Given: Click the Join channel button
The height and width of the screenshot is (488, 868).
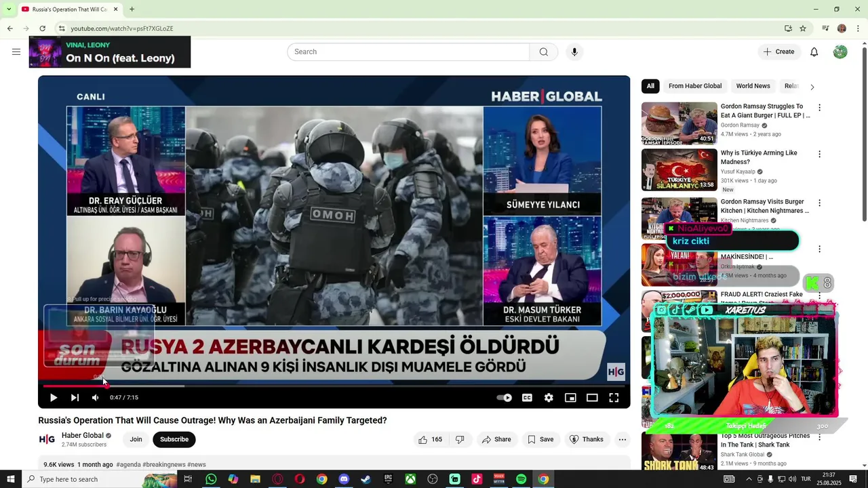Looking at the screenshot, I should (x=136, y=440).
